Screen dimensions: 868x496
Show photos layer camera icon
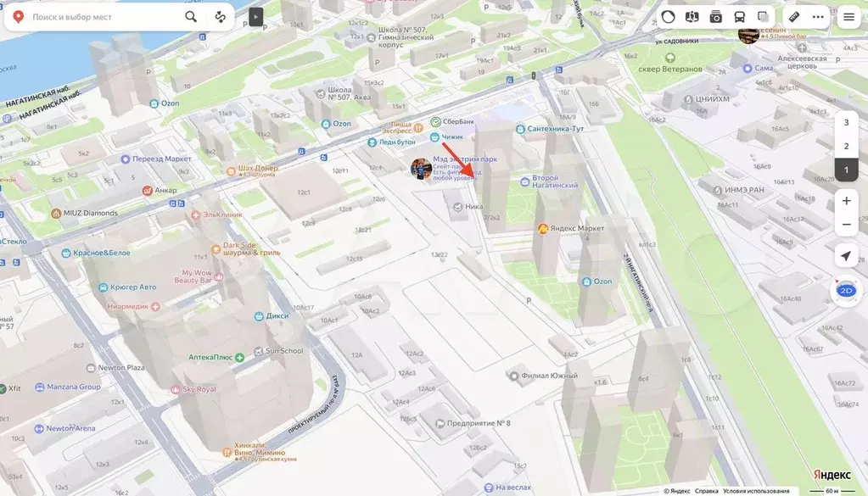pyautogui.click(x=716, y=17)
